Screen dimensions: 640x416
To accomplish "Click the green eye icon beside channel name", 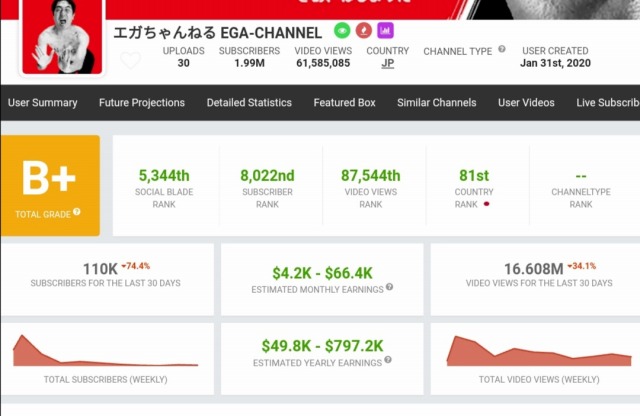I will 342,31.
